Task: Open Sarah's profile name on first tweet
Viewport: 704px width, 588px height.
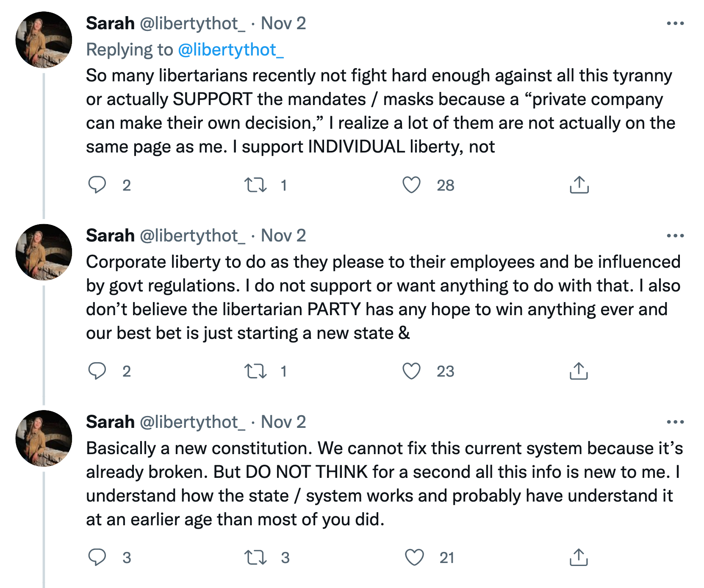Action: click(110, 23)
